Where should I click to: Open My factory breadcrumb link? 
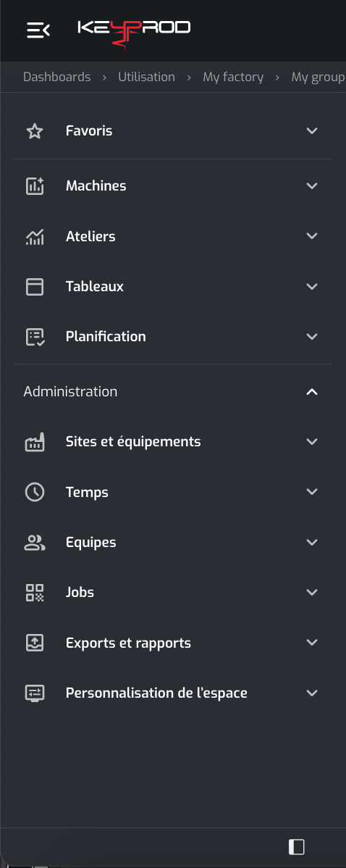[233, 77]
